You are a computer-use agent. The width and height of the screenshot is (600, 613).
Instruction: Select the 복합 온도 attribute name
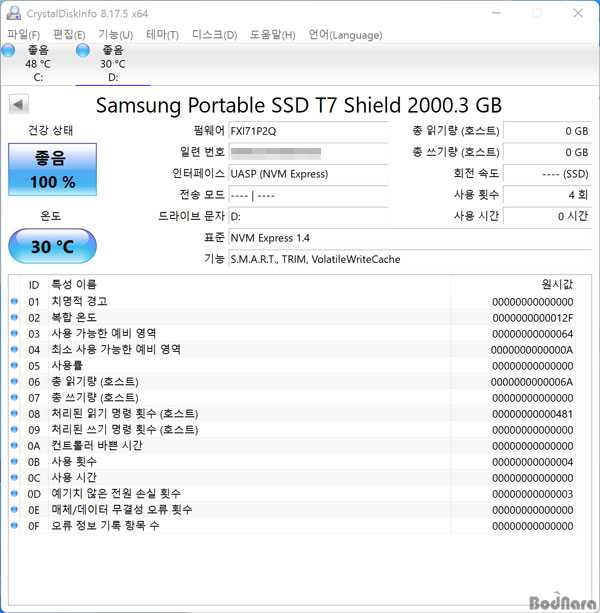74,317
